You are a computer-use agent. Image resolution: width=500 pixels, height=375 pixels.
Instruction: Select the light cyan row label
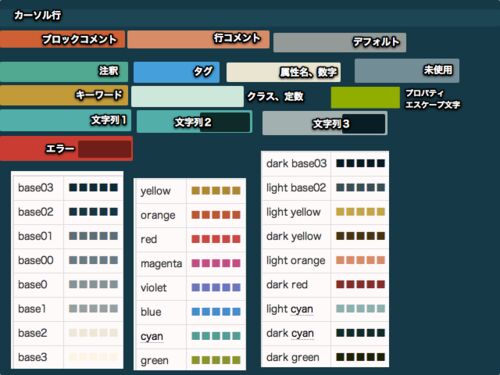click(x=290, y=309)
